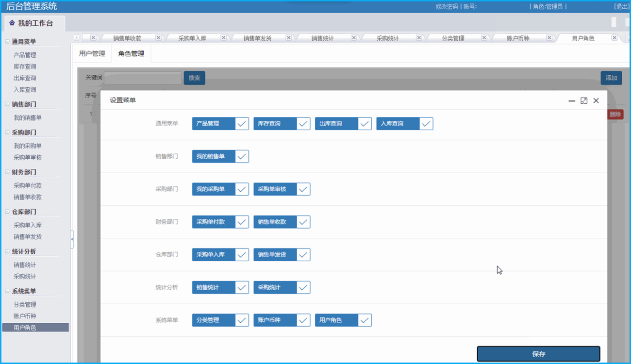Save menu settings with 保存 button
Image resolution: width=631 pixels, height=364 pixels.
[539, 354]
